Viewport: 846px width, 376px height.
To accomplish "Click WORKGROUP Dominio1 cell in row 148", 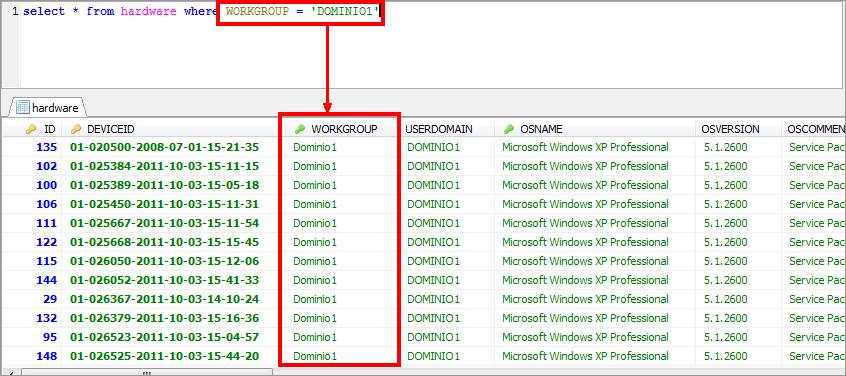I will [315, 356].
